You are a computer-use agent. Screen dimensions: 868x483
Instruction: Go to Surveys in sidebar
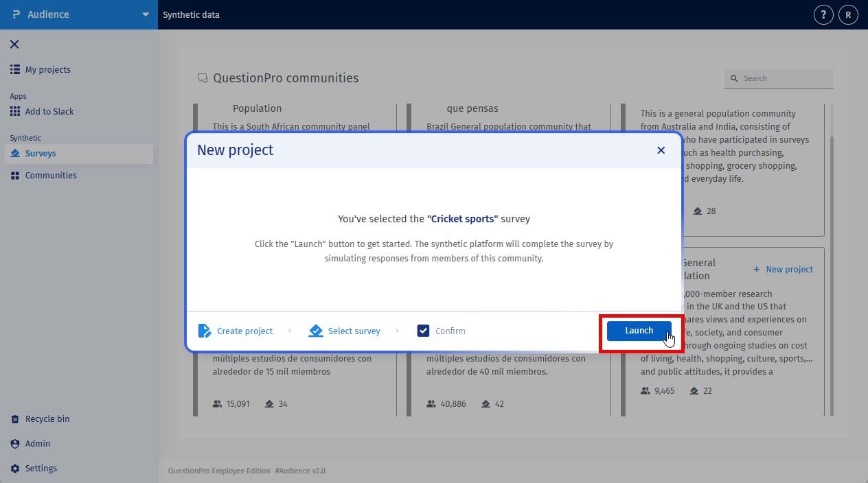pyautogui.click(x=79, y=154)
